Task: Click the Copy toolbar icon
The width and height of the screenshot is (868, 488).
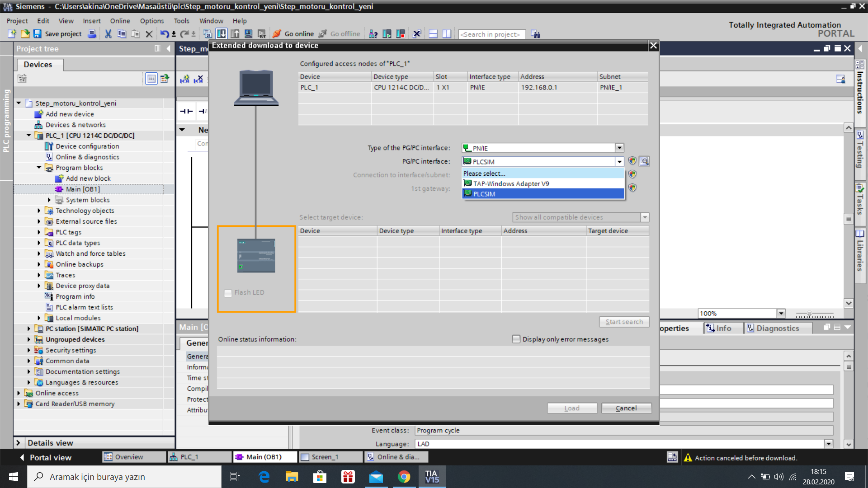Action: 122,34
